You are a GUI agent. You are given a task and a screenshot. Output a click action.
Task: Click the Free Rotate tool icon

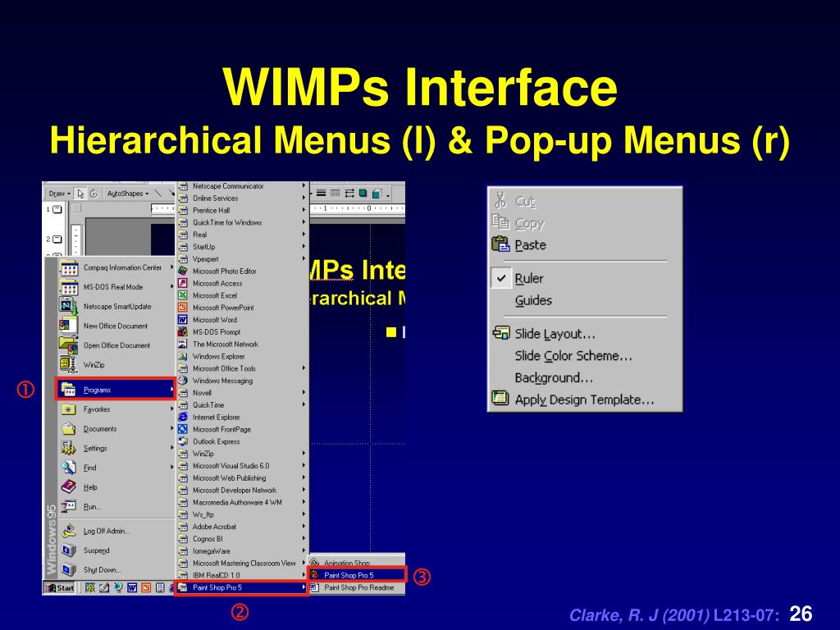pyautogui.click(x=94, y=194)
